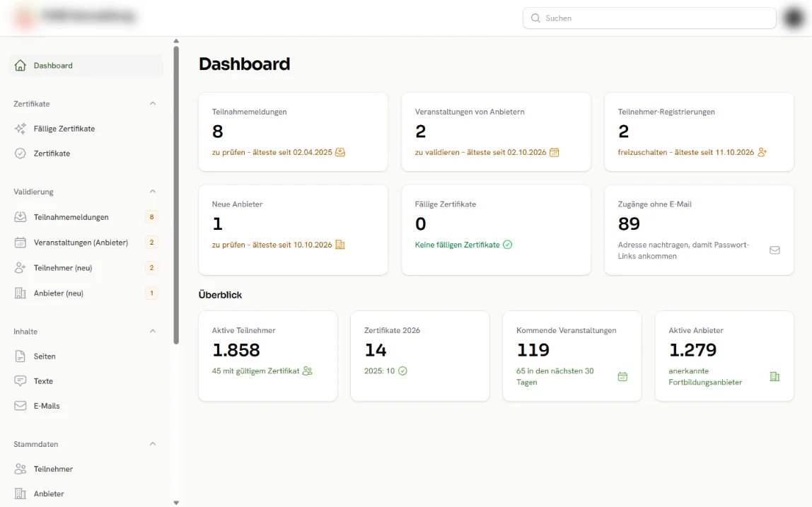This screenshot has height=507, width=812.
Task: Open the Zugänge ohne E-Mail card
Action: tap(699, 230)
